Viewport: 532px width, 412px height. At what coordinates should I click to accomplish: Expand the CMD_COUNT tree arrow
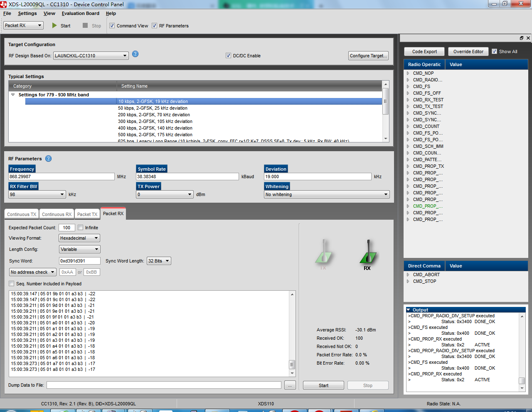click(408, 126)
